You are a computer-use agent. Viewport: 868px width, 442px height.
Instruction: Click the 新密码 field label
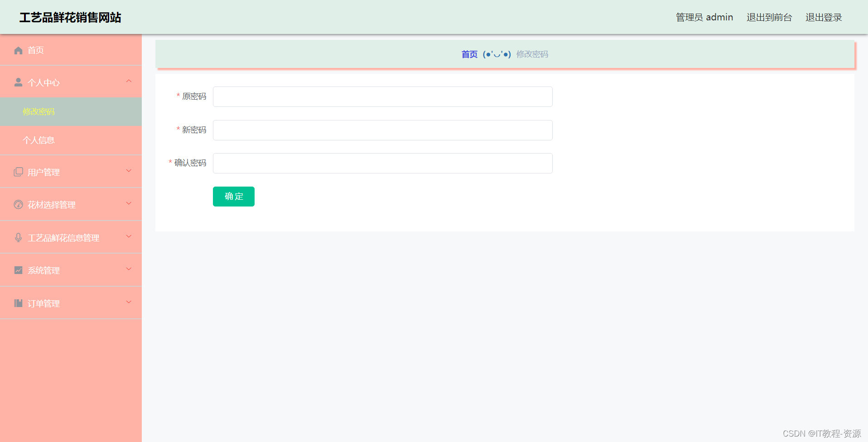click(x=194, y=130)
